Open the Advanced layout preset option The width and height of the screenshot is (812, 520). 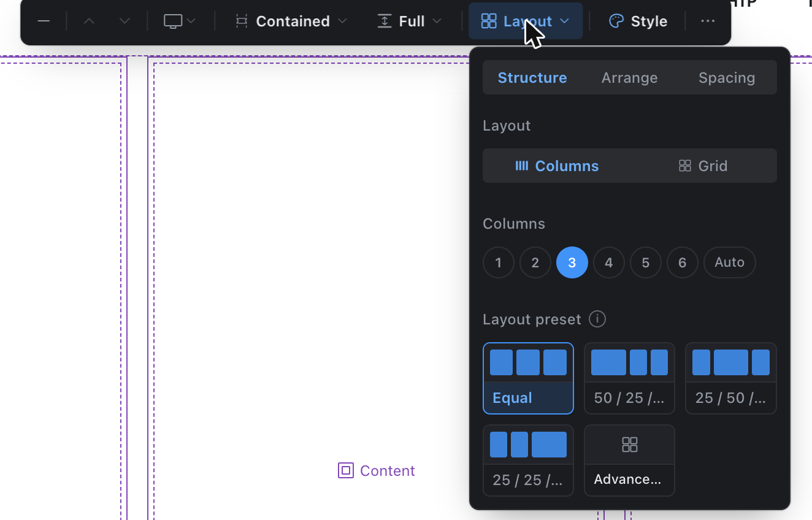[x=629, y=461]
